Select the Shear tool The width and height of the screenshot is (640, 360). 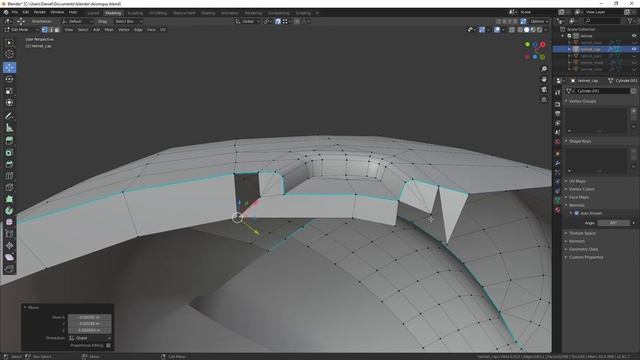click(9, 258)
